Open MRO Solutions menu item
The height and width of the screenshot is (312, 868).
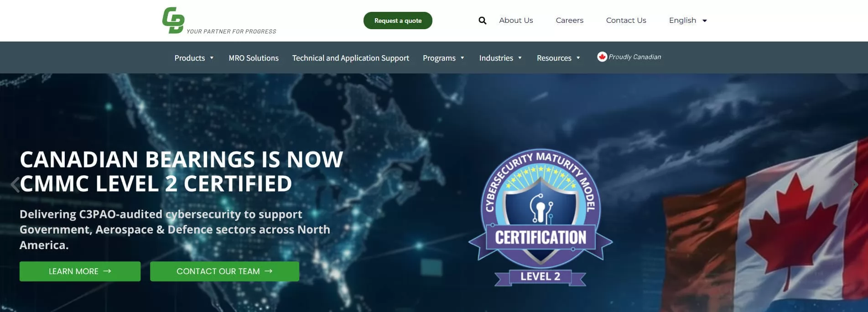coord(254,58)
